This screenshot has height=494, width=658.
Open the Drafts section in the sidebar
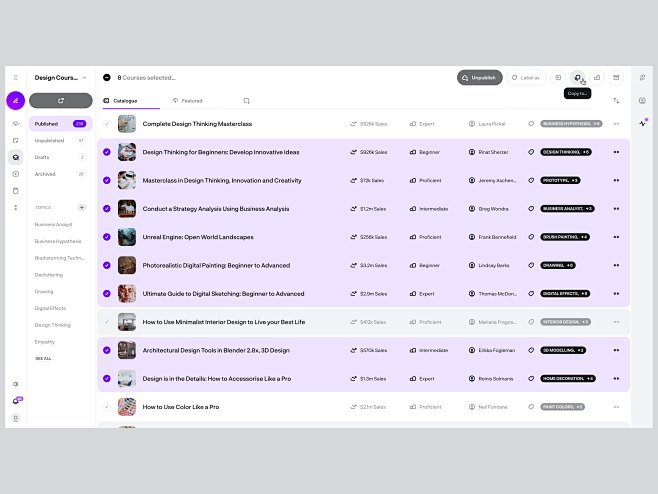tap(43, 157)
